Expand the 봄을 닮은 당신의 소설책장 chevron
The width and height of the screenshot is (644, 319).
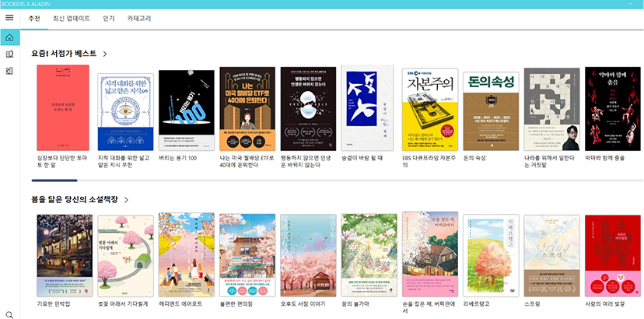126,200
